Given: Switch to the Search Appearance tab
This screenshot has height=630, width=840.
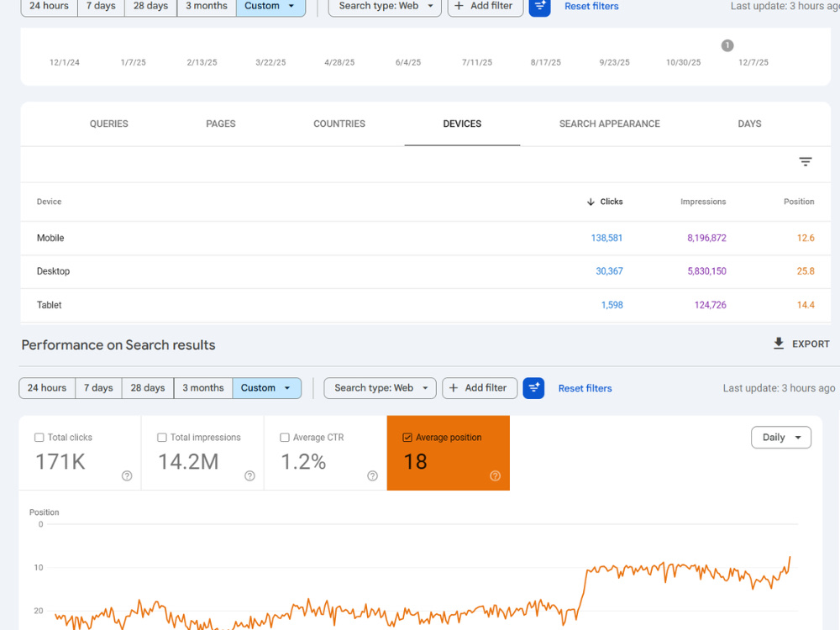Looking at the screenshot, I should pos(609,123).
